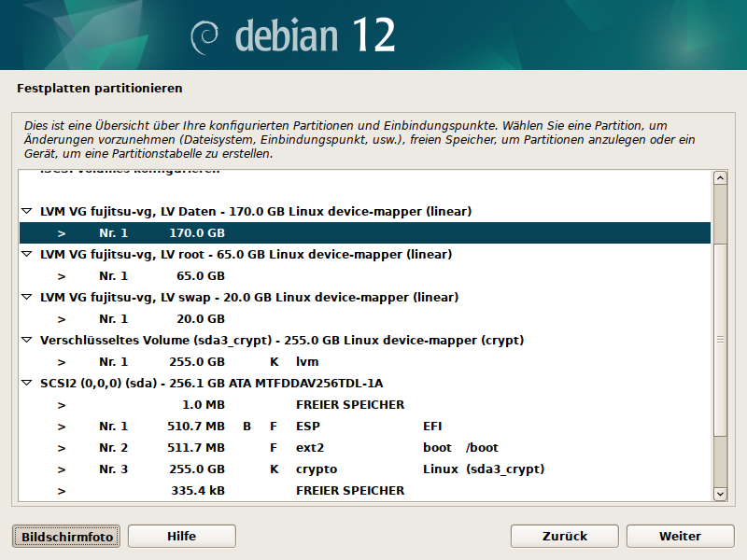Select the 255.0 GB lvm partition row
The height and width of the screenshot is (560, 747).
364,362
